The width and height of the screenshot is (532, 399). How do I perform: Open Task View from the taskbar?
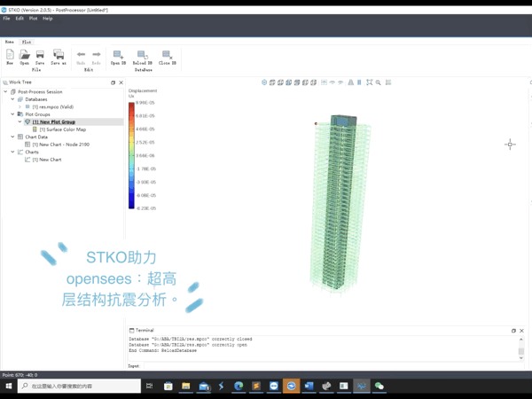point(149,386)
